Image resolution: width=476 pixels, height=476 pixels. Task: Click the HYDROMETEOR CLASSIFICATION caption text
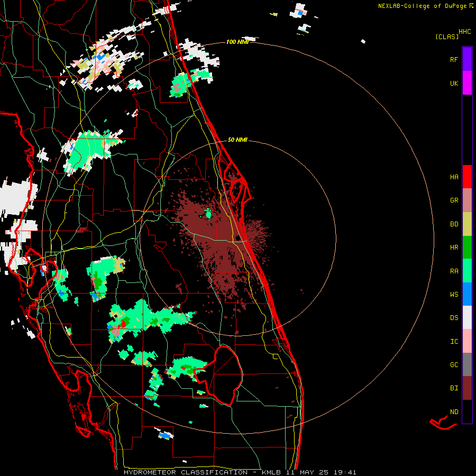186,472
